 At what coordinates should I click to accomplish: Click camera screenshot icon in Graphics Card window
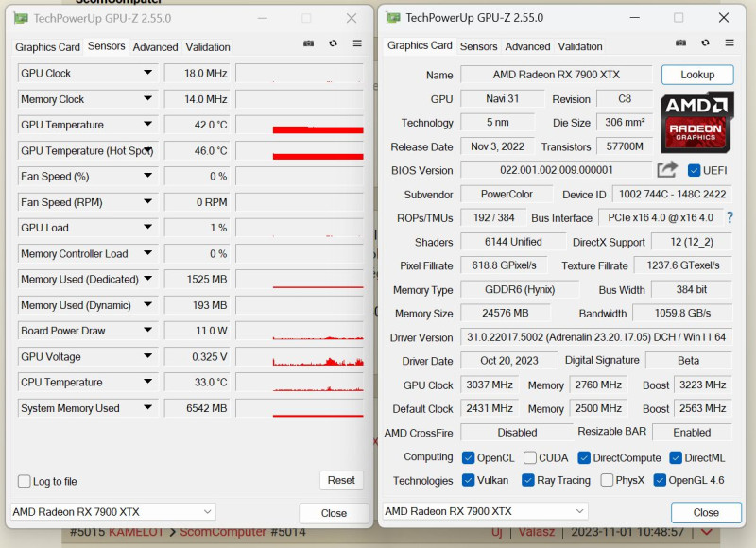[680, 43]
